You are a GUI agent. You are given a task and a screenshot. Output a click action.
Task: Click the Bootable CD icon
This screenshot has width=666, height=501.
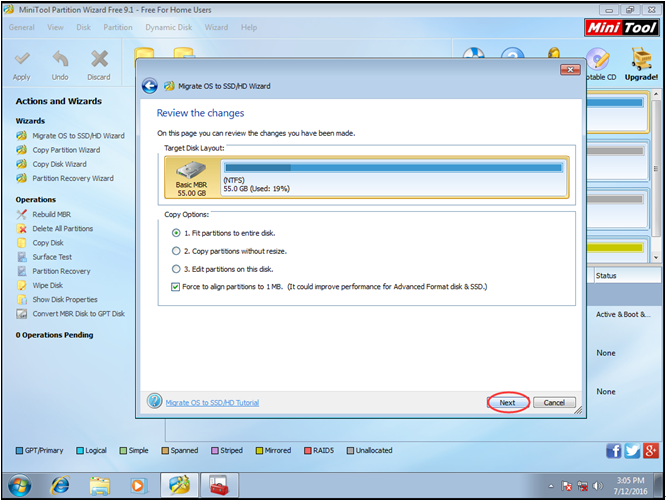[598, 59]
